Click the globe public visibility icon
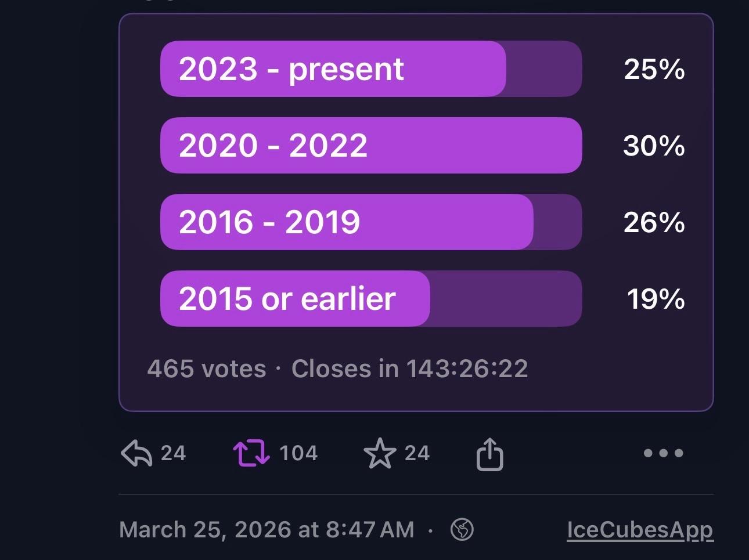 tap(462, 529)
